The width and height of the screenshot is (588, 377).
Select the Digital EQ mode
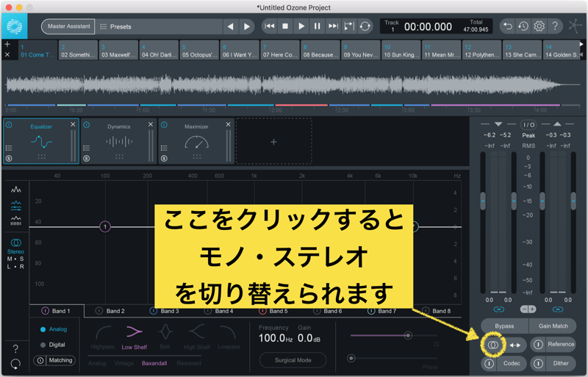(x=53, y=345)
